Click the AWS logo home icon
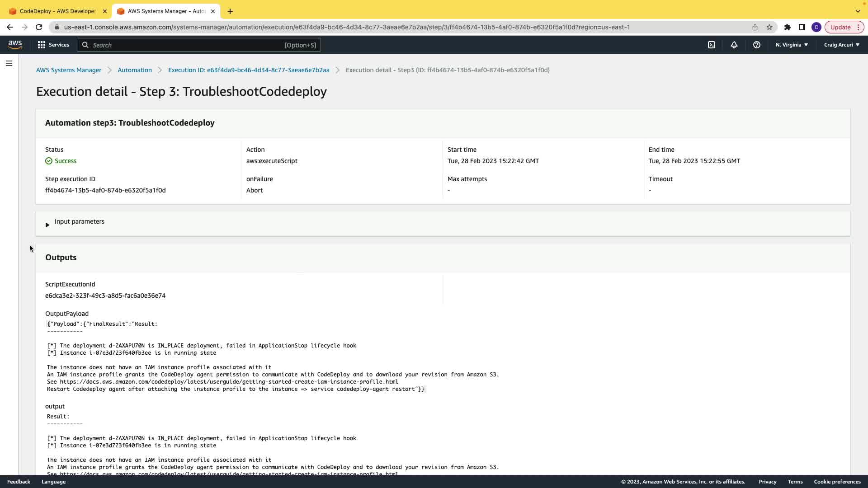 pyautogui.click(x=15, y=45)
